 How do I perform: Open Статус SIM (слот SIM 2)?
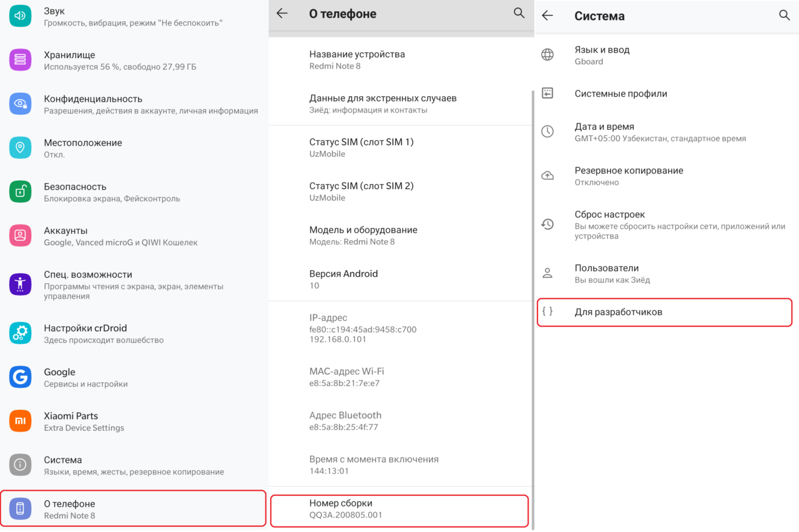[399, 191]
